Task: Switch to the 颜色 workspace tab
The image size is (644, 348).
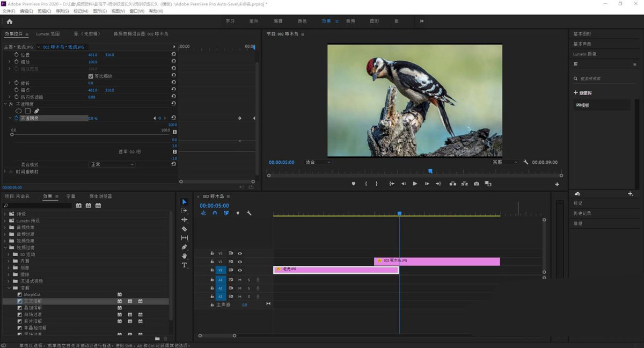Action: coord(302,21)
